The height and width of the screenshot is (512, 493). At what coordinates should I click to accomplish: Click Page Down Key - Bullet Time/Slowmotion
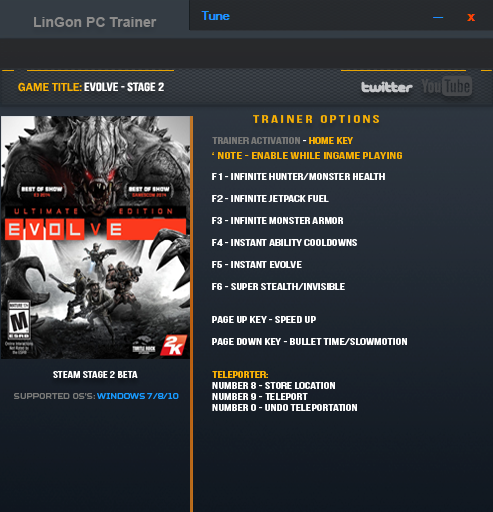(x=309, y=342)
